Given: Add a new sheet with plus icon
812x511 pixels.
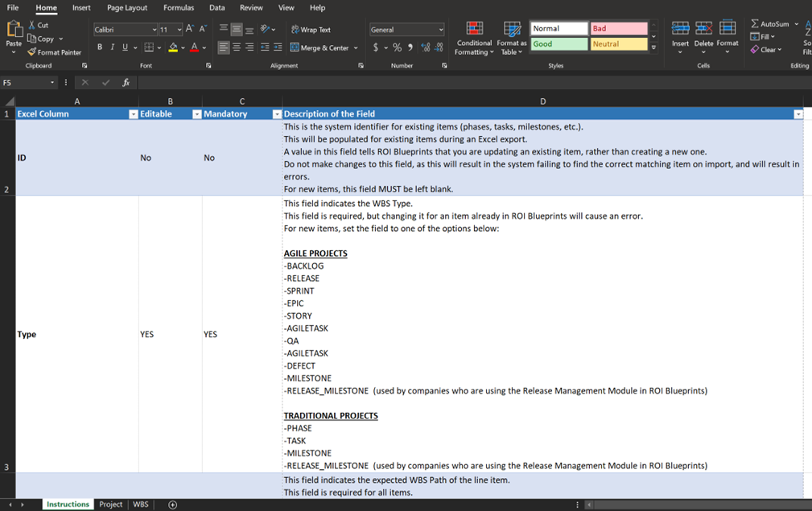Looking at the screenshot, I should coord(173,505).
